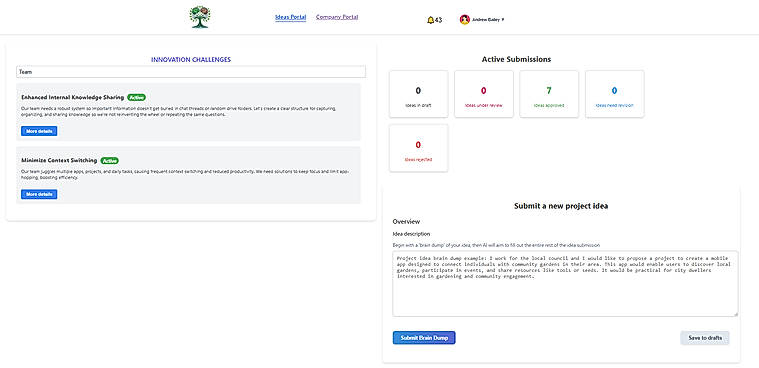This screenshot has width=759, height=368.
Task: Click the Active Submissions heading
Action: [516, 60]
